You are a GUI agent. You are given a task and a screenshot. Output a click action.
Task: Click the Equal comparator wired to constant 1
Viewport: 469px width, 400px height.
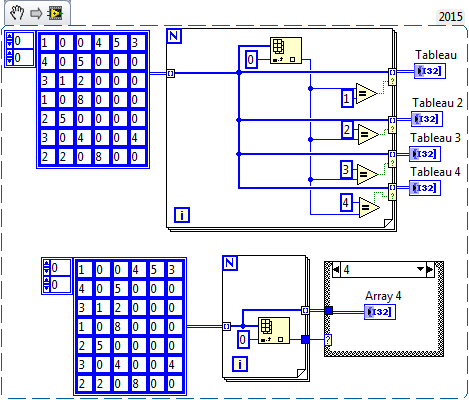[367, 94]
